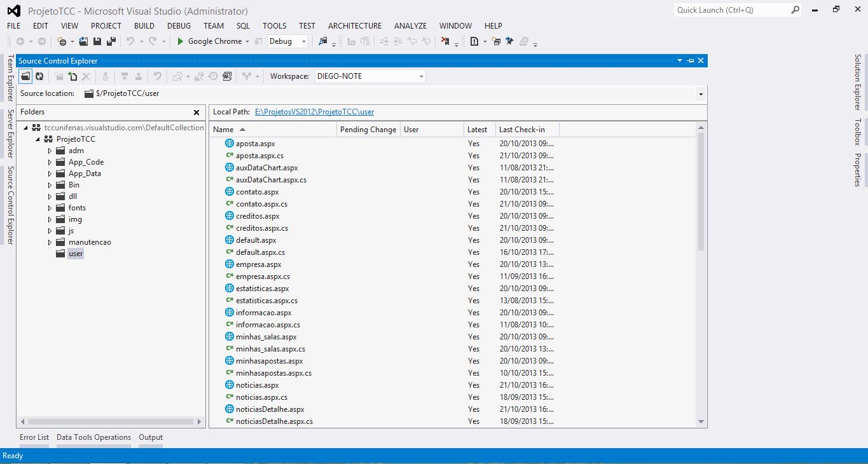The height and width of the screenshot is (464, 868).
Task: Open the FILE menu
Action: [x=14, y=26]
